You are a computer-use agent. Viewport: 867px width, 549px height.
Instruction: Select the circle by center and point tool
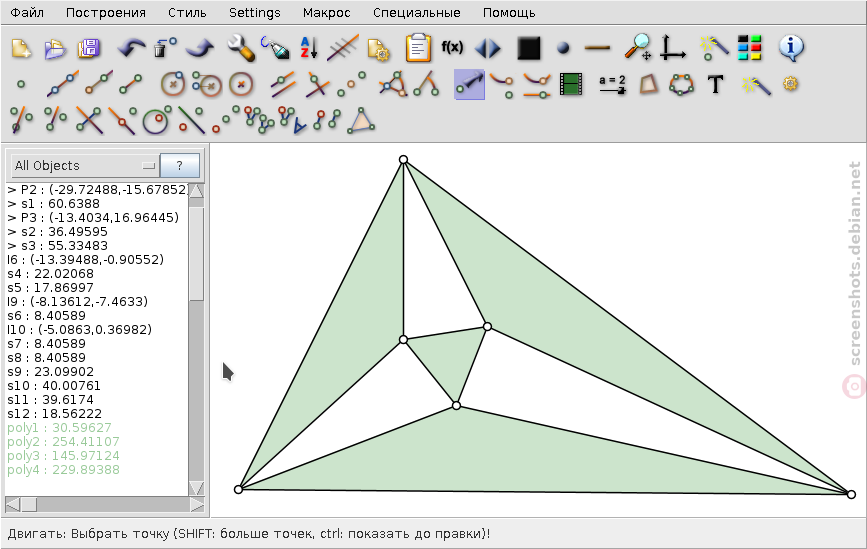coord(173,85)
